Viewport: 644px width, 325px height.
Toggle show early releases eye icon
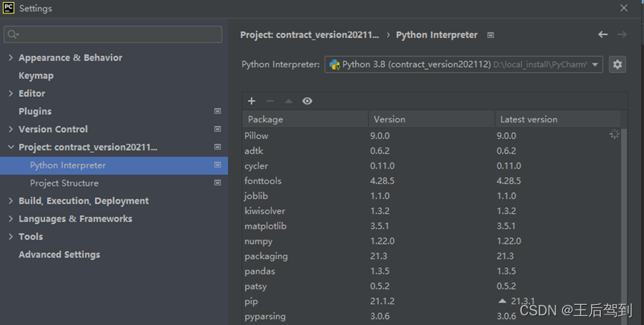point(307,101)
